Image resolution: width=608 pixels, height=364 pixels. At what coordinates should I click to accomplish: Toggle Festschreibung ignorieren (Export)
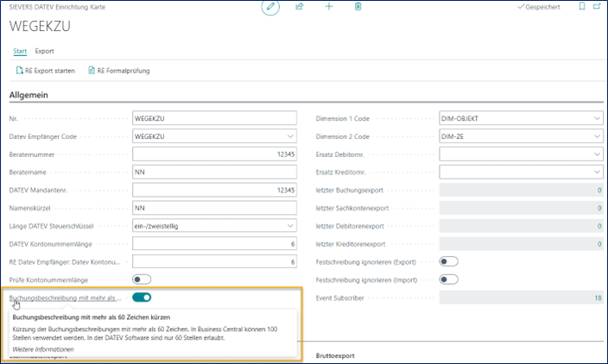pyautogui.click(x=449, y=261)
